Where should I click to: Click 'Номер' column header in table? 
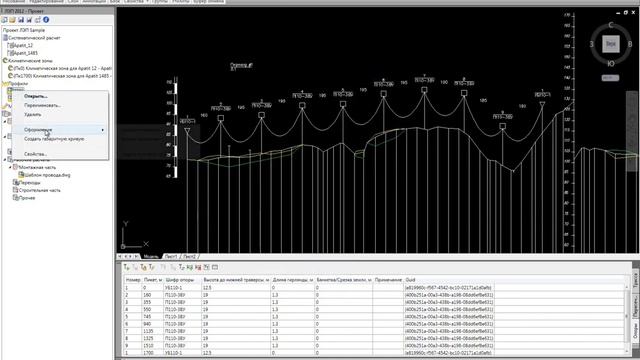133,280
